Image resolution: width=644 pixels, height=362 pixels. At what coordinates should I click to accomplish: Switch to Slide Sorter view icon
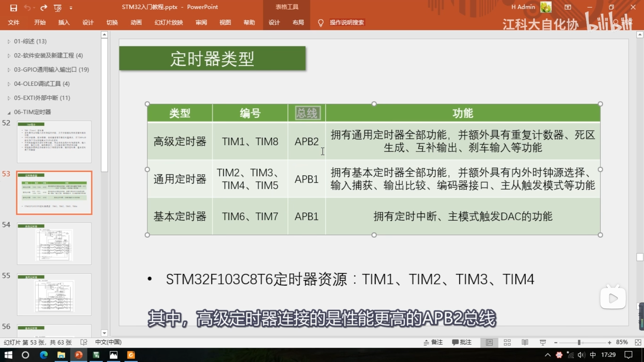pos(507,342)
